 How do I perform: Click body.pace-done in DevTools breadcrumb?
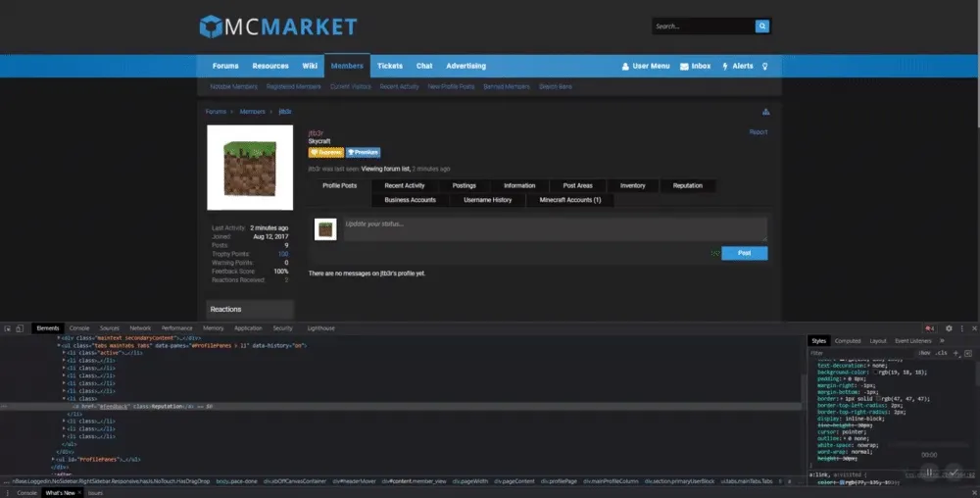pyautogui.click(x=237, y=481)
